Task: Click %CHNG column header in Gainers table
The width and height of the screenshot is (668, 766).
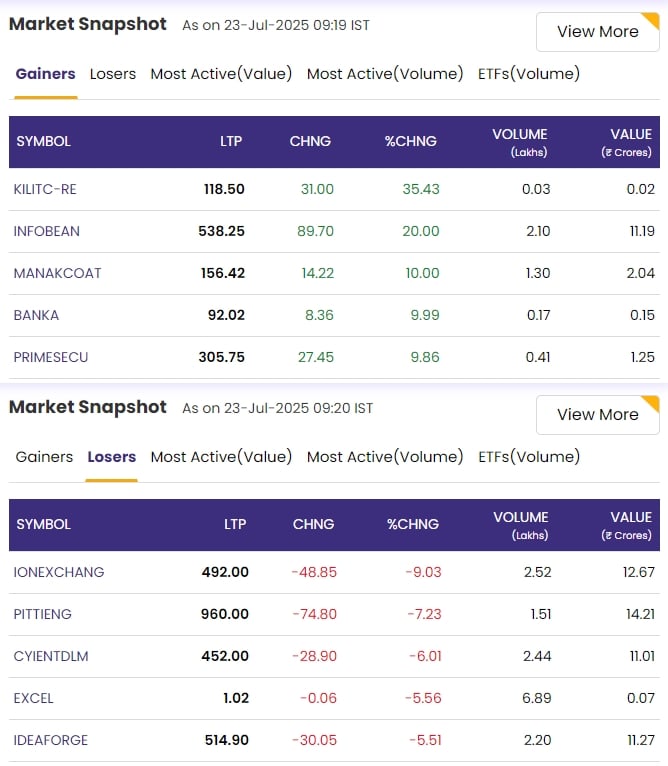Action: [410, 141]
